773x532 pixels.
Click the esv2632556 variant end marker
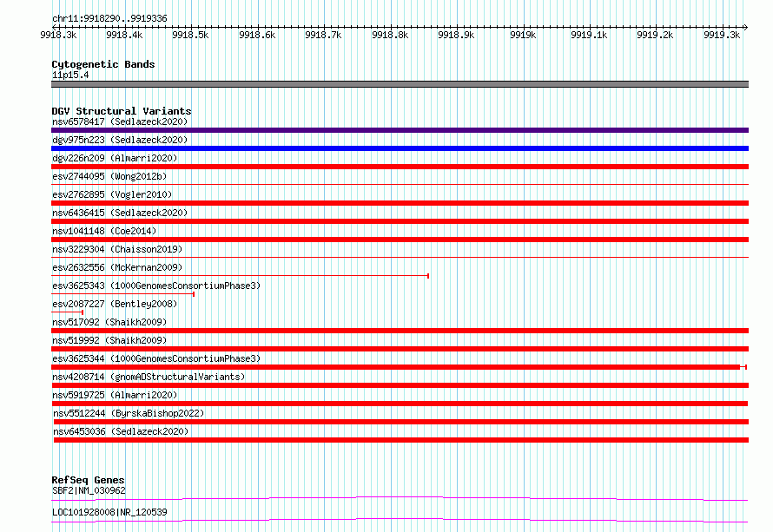click(x=428, y=276)
